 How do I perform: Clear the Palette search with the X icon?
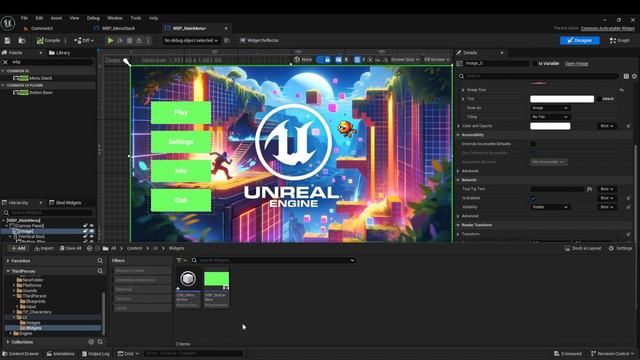pos(5,62)
